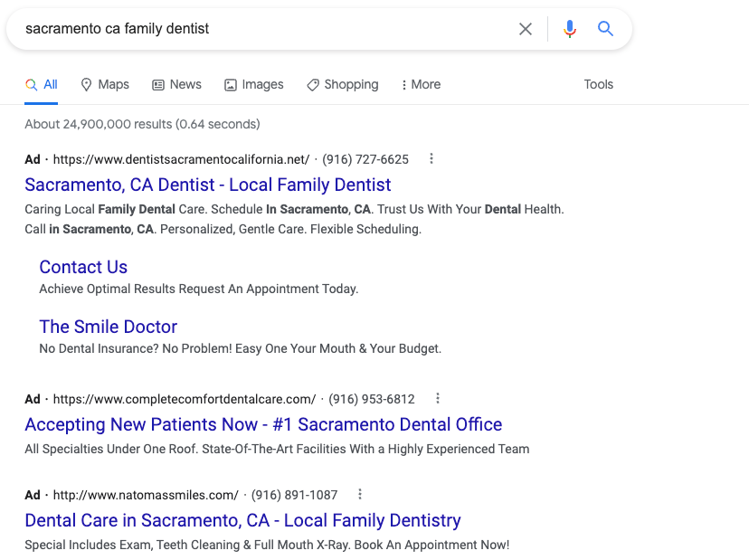Viewport: 749px width, 560px height.
Task: Open Dental Care in Sacramento, CA ad link
Action: (x=242, y=520)
